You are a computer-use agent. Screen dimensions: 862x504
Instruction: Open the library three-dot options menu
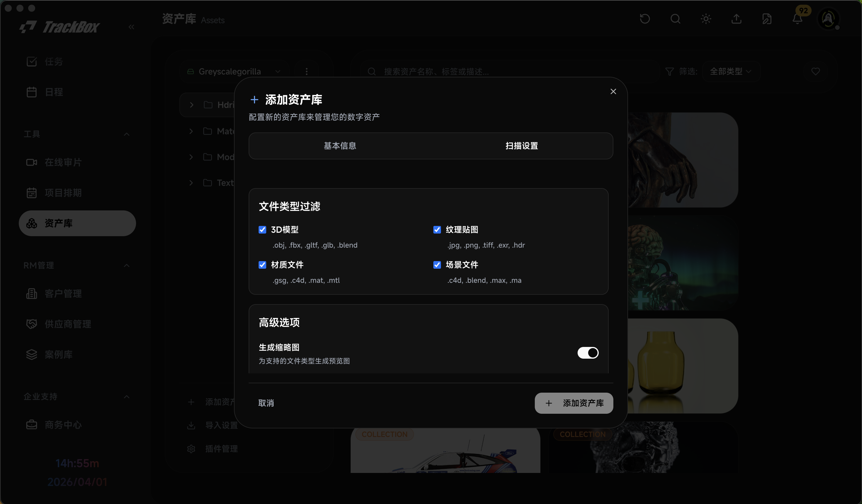(x=306, y=71)
